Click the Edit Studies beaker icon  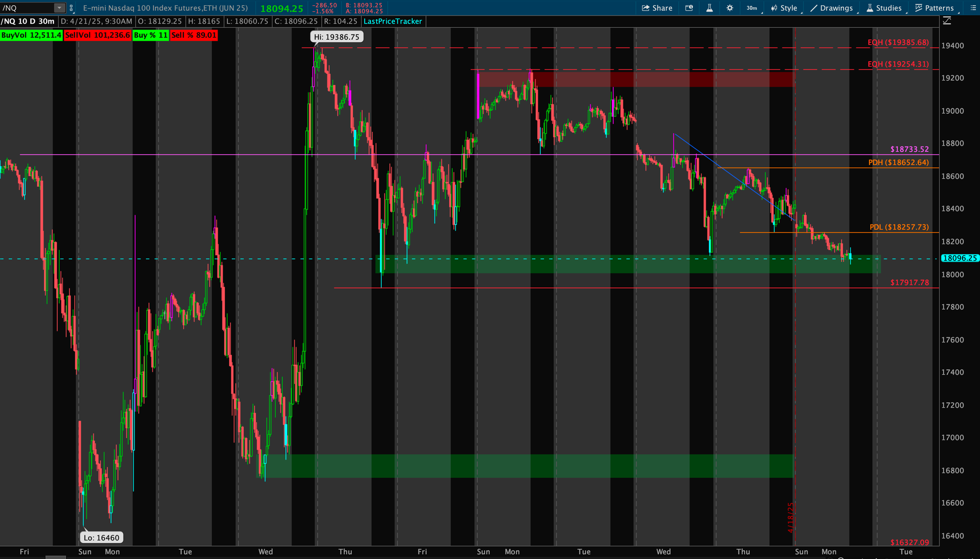tap(709, 8)
